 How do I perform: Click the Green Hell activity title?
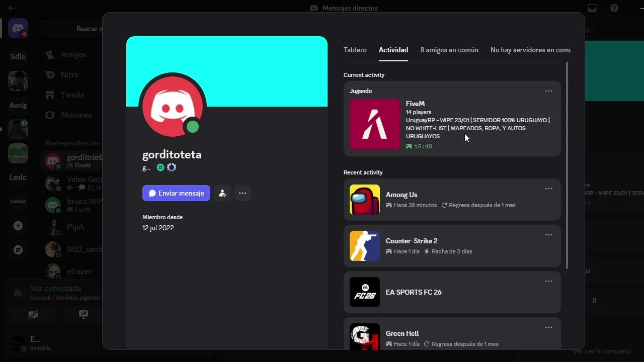(403, 333)
